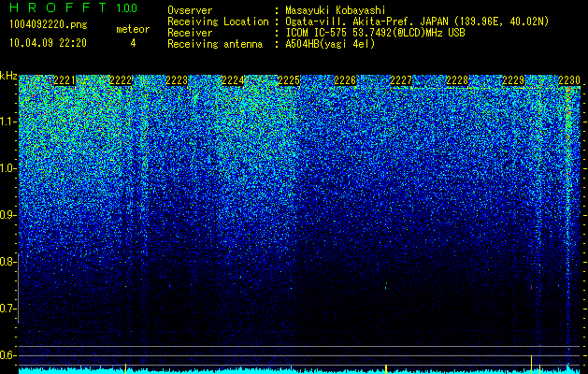Click the 2228 time marker

(x=457, y=80)
